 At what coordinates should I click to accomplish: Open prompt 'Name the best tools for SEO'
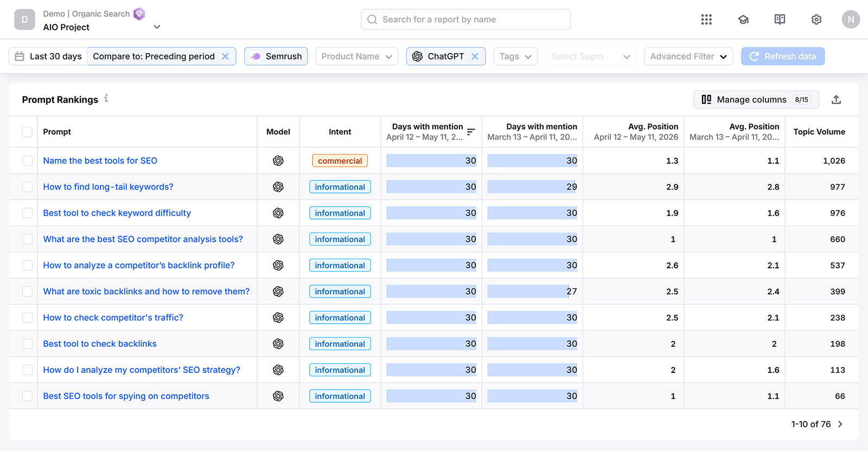pyautogui.click(x=100, y=160)
